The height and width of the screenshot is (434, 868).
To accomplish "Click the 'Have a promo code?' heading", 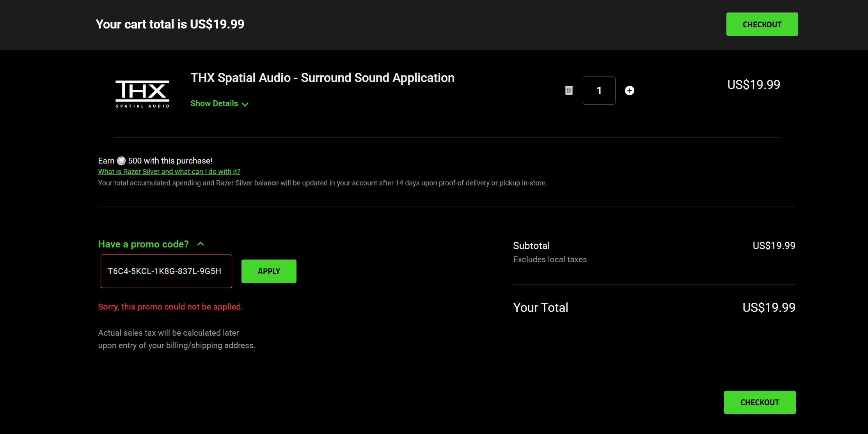I will (143, 244).
